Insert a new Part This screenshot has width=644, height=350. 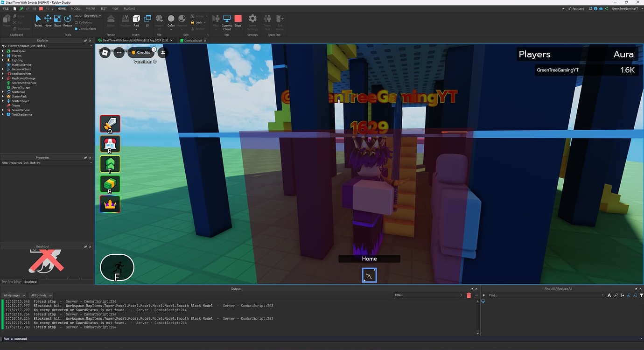pos(136,19)
